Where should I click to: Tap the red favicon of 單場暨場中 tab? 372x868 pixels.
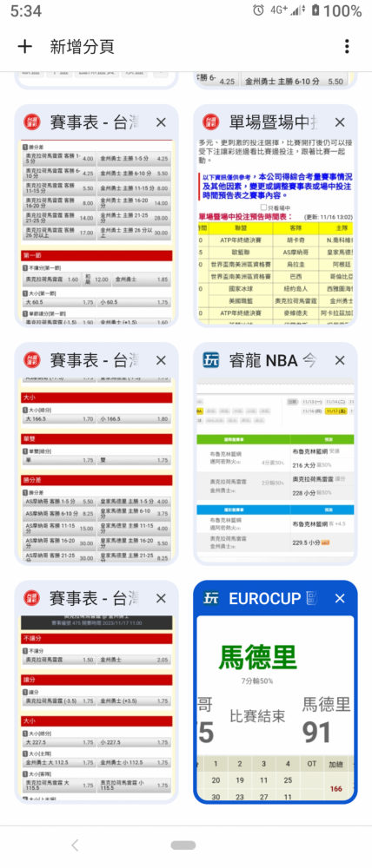tap(211, 122)
